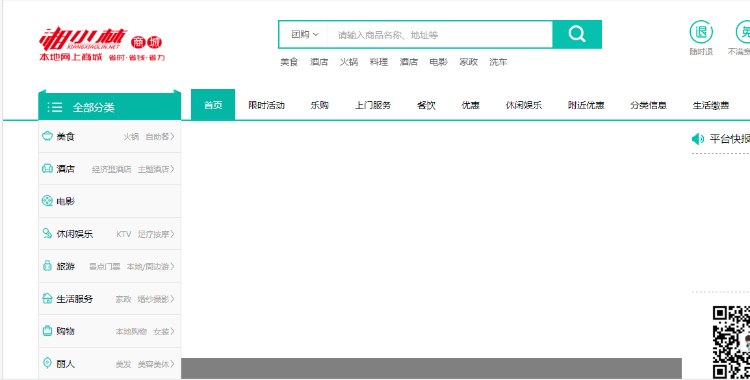Viewport: 750px width, 380px height.
Task: Open the 旅游 category in sidebar
Action: (x=66, y=267)
